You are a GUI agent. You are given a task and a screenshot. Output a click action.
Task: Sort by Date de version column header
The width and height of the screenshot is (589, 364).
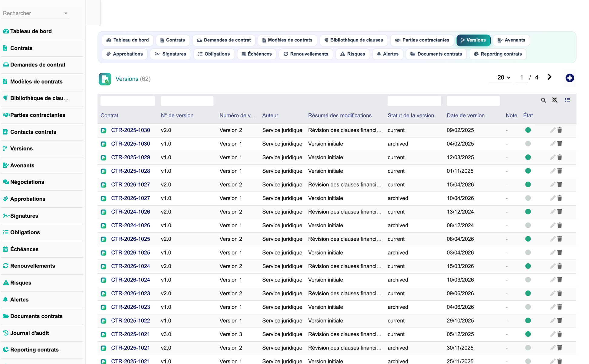pos(466,115)
